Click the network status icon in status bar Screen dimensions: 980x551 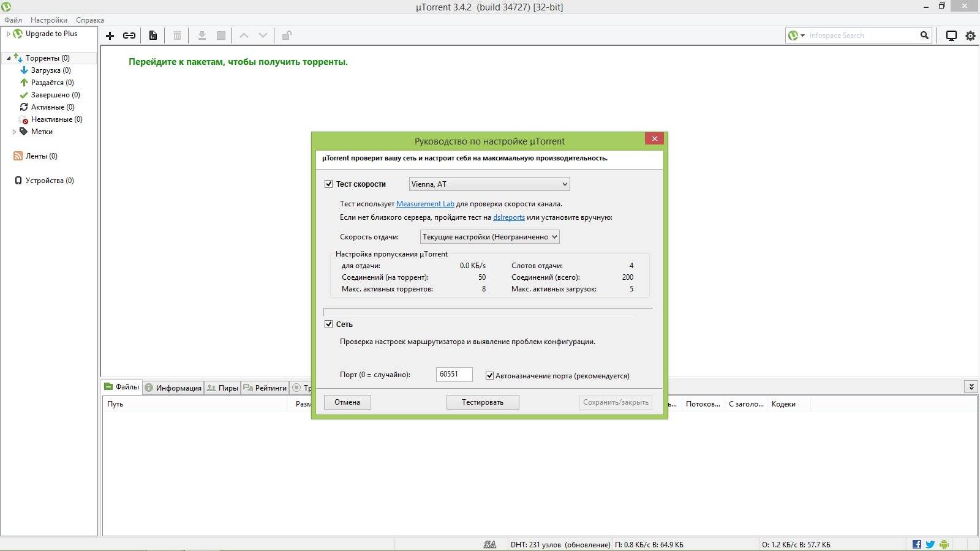click(490, 544)
